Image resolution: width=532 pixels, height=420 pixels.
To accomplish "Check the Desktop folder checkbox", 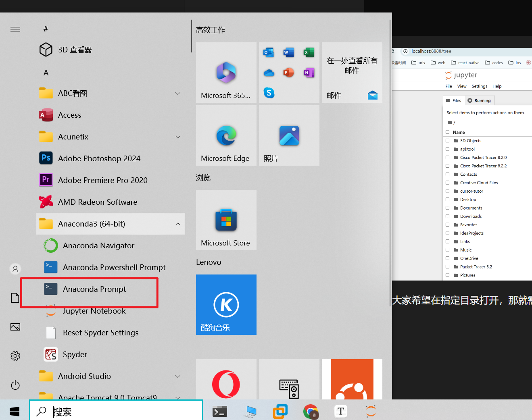I will click(x=447, y=200).
